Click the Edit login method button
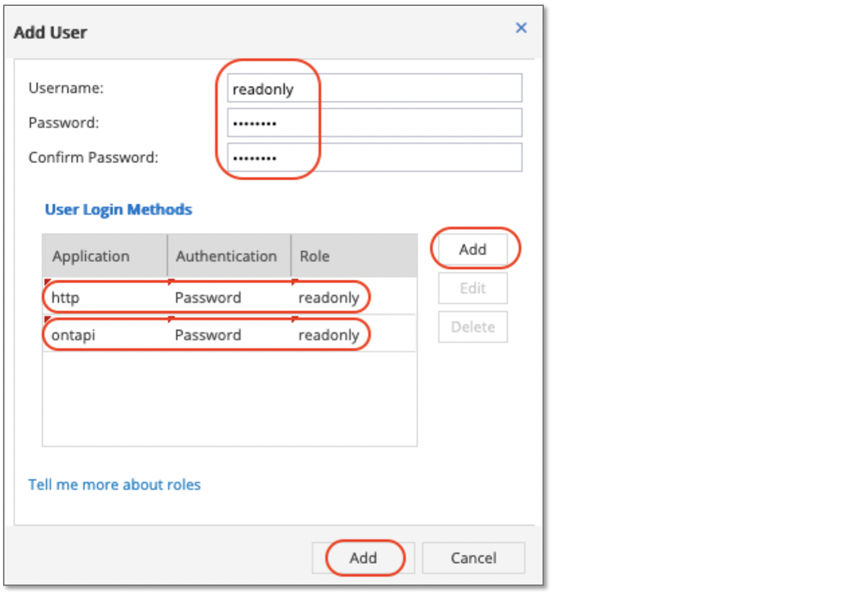 [x=472, y=288]
